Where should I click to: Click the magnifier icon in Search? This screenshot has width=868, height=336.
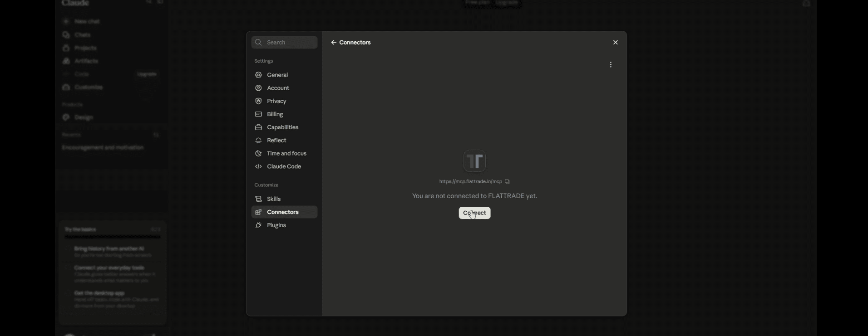(x=258, y=43)
